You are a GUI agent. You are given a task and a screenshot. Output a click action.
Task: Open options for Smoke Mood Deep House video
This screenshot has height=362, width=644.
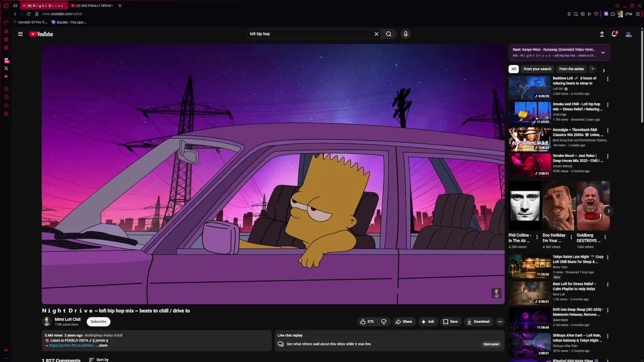(x=607, y=157)
